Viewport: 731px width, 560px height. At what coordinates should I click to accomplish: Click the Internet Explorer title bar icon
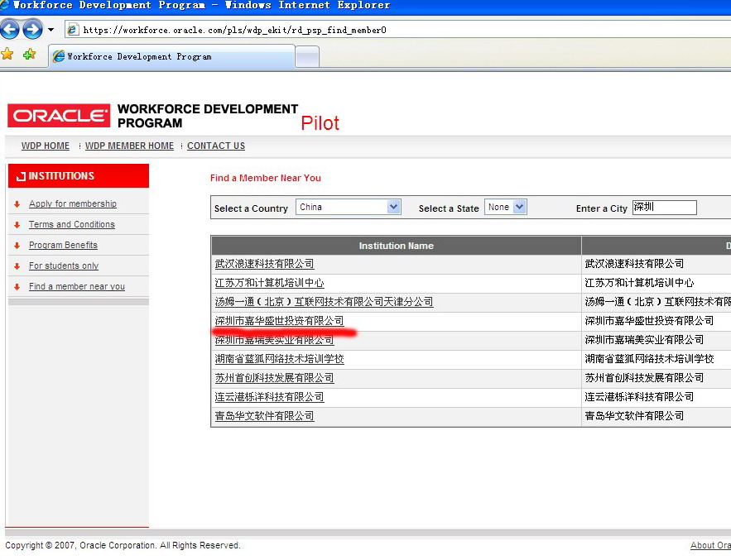pyautogui.click(x=4, y=5)
